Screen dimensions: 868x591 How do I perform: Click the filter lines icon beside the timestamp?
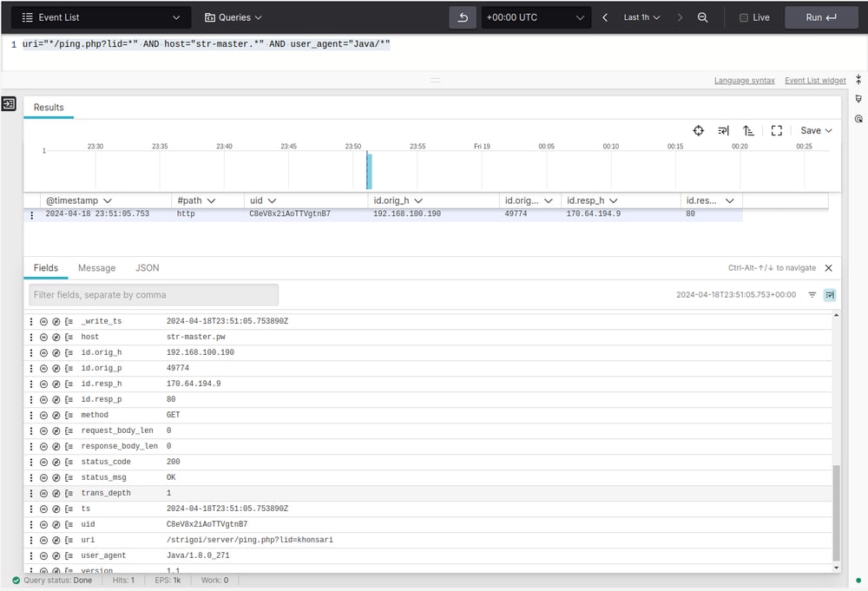[x=812, y=295]
